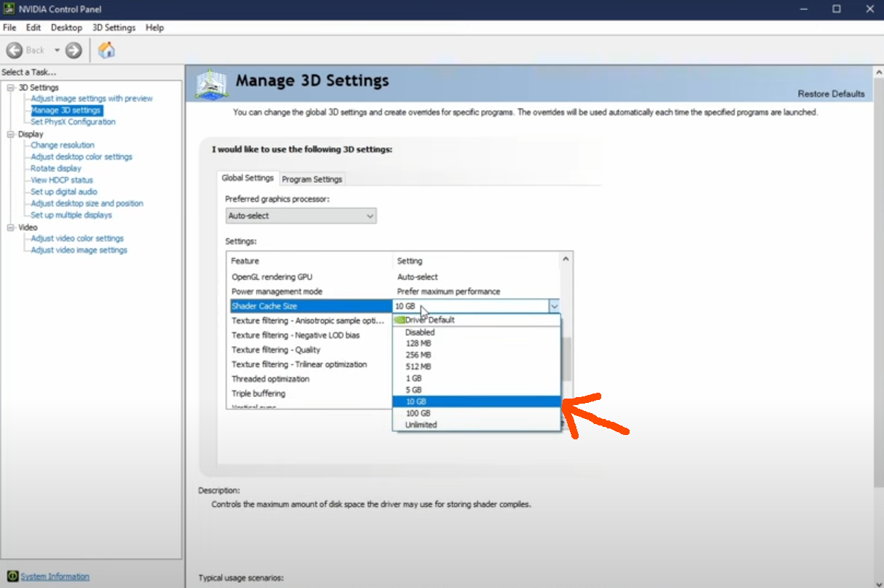Collapse the Video tree node
This screenshot has width=884, height=588.
tap(11, 227)
